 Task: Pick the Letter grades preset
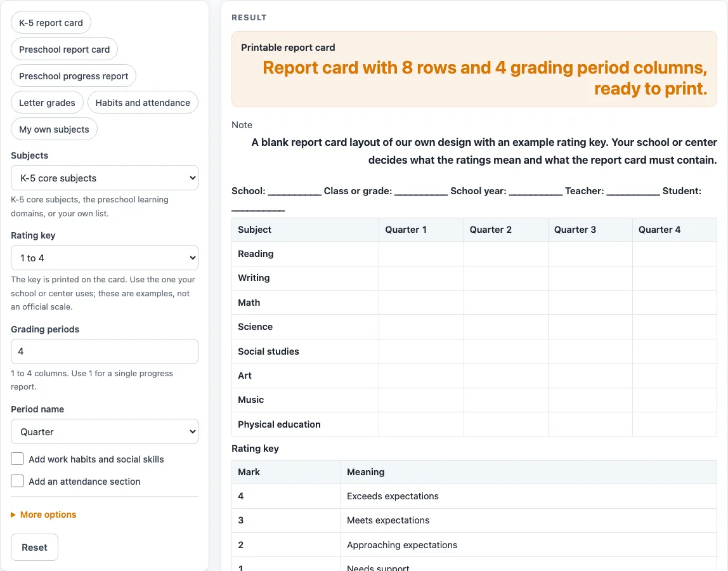pos(47,103)
